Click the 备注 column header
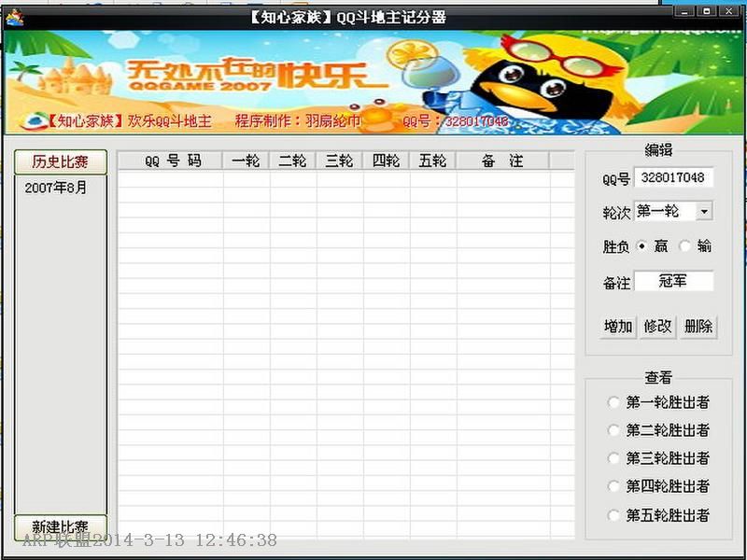Viewport: 747px width, 560px height. [502, 161]
